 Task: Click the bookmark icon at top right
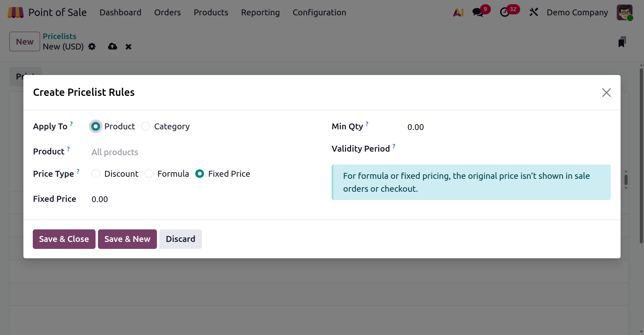pos(622,42)
